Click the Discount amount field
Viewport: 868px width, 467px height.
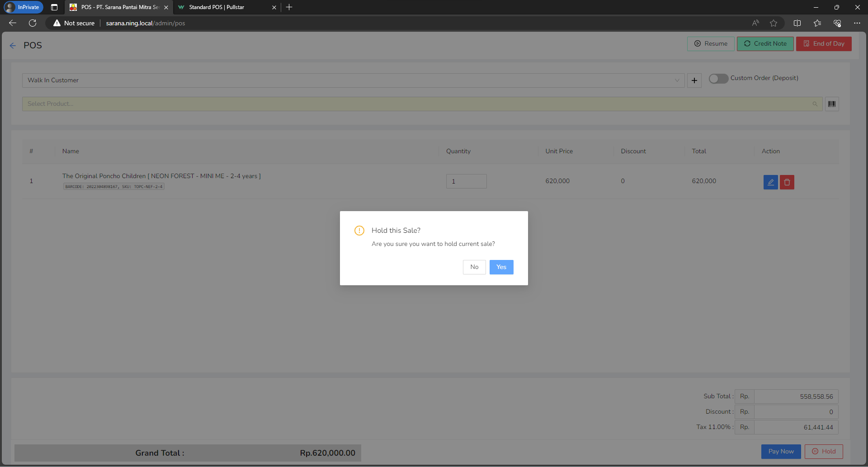[x=796, y=412]
